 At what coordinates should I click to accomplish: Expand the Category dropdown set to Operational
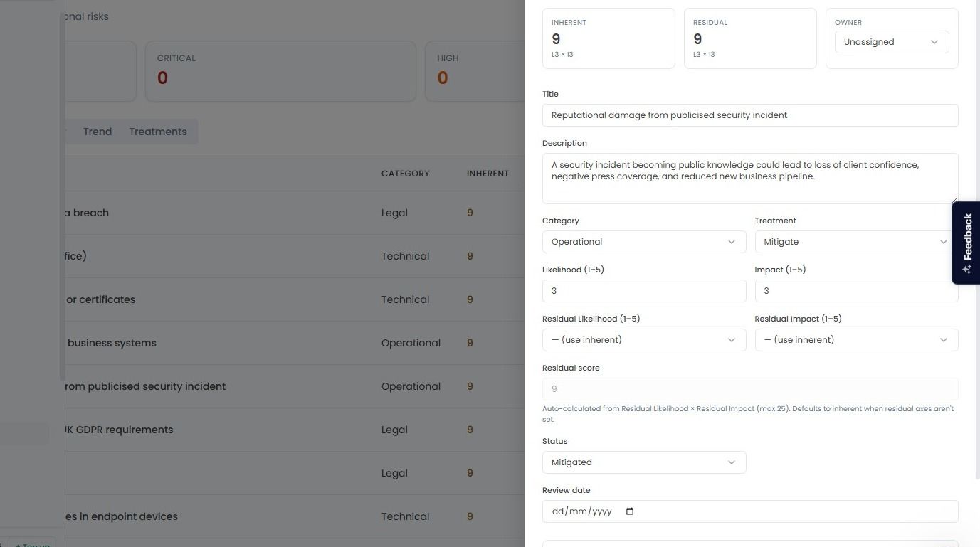(644, 242)
